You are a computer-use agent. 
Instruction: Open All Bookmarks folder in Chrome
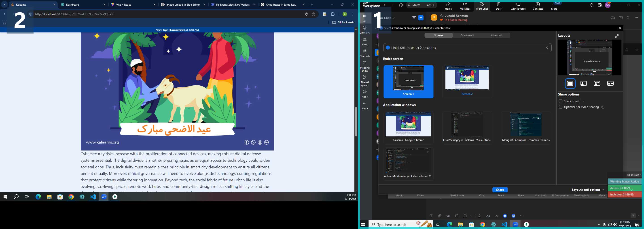[343, 22]
